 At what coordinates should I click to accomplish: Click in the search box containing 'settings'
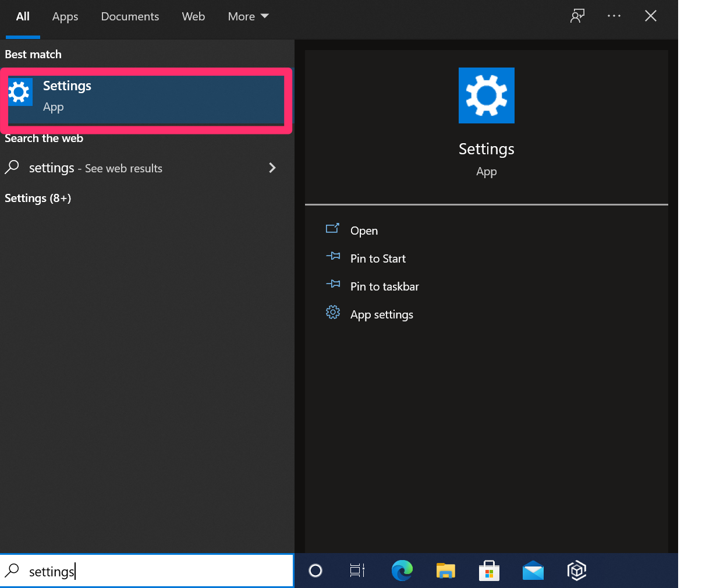click(x=147, y=571)
